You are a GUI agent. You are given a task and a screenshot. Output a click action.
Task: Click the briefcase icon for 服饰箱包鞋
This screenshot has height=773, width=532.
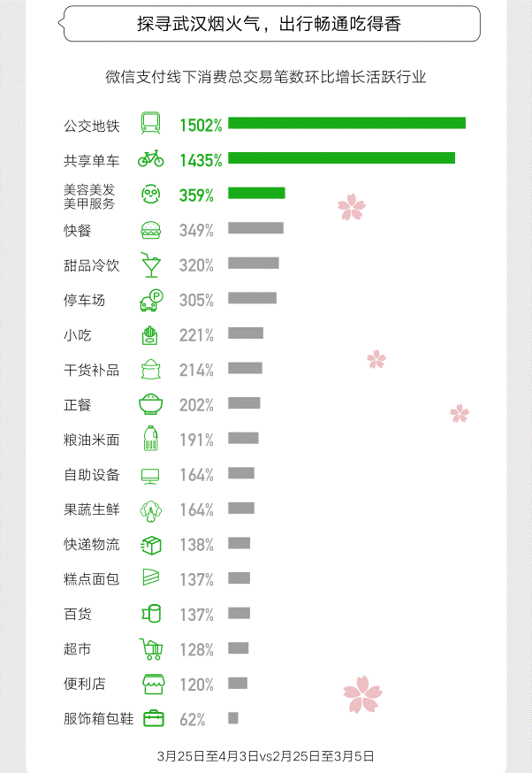tap(152, 719)
